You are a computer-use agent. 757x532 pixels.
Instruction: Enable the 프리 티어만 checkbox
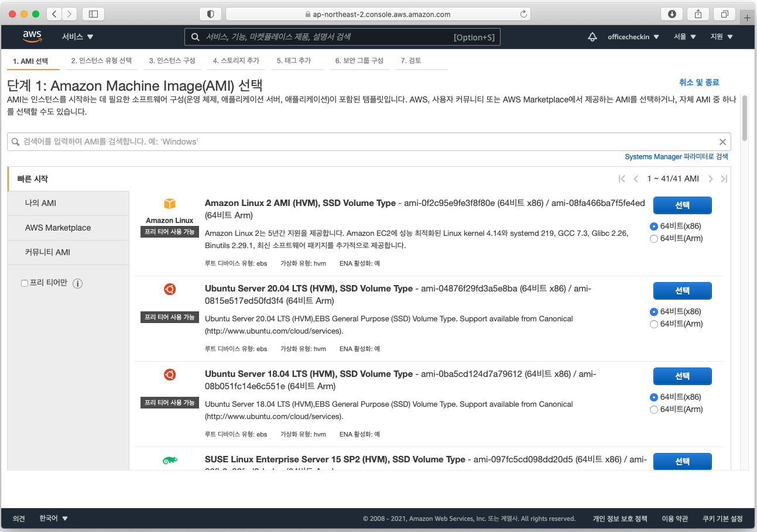coord(25,283)
